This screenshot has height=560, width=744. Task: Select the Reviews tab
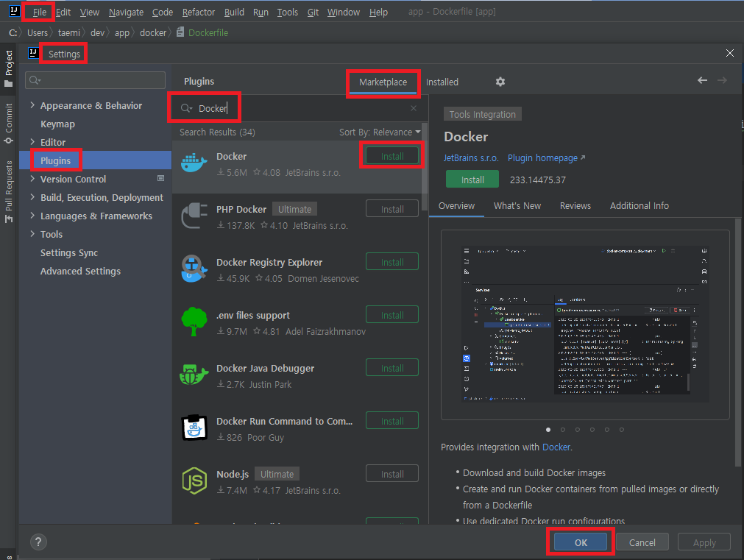tap(575, 206)
